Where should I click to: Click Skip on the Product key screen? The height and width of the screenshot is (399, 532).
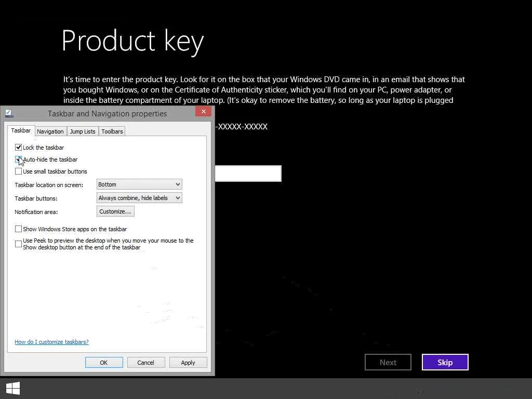tap(445, 362)
